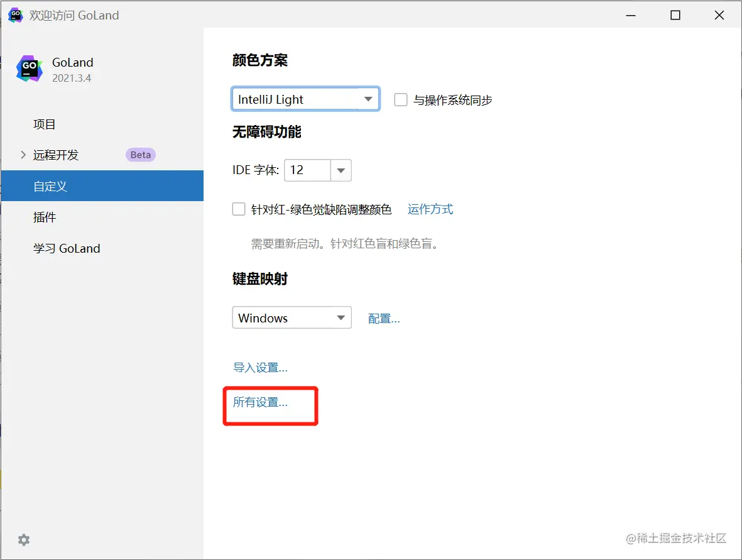Click the GoLand title bar icon
Viewport: 742px width, 560px height.
[15, 15]
